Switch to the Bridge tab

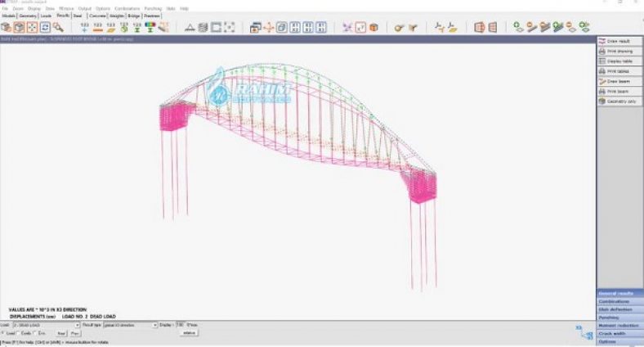134,16
